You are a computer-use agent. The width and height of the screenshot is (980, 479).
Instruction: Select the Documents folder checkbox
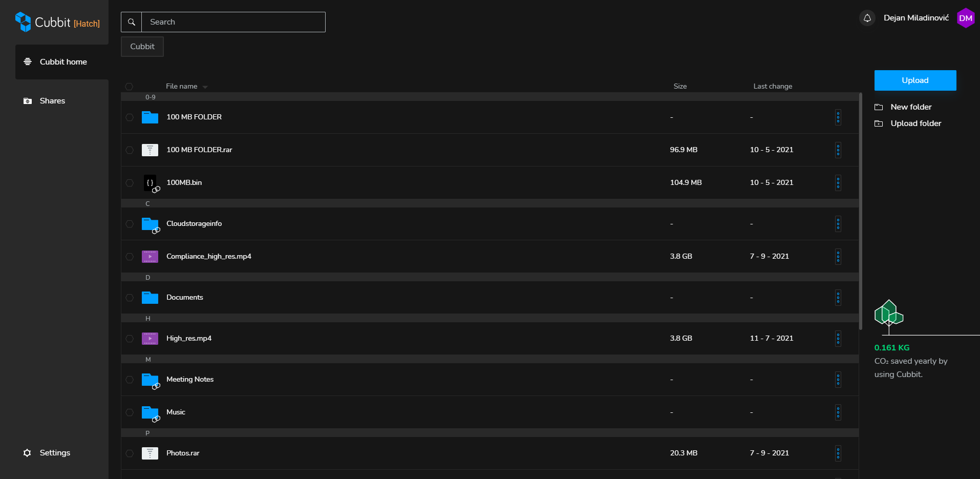tap(130, 298)
